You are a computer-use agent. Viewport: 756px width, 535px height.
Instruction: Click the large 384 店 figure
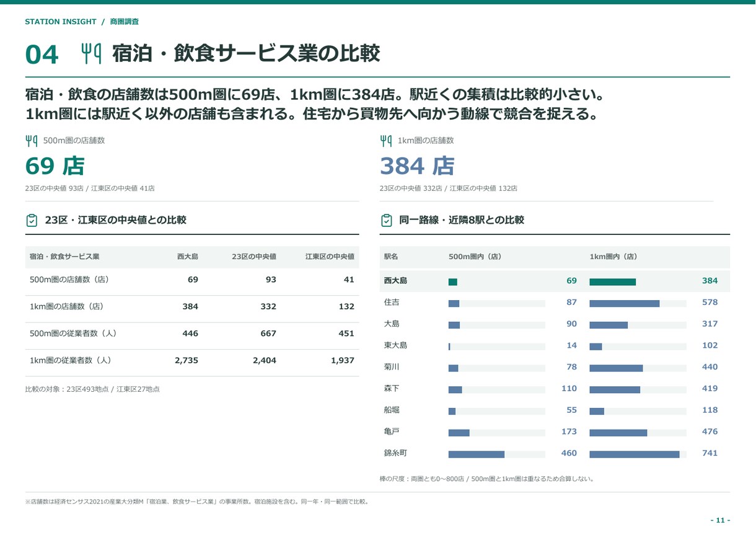click(417, 166)
